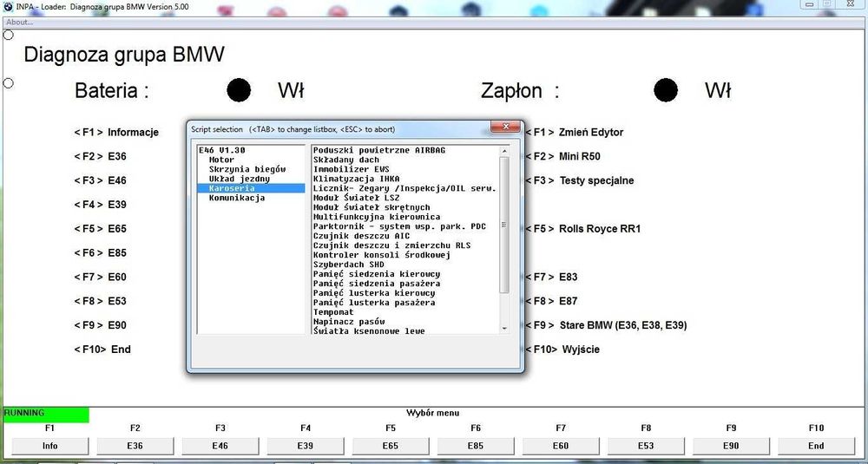Click < F10> Wyjście entry
This screenshot has width=868, height=464.
tap(562, 350)
